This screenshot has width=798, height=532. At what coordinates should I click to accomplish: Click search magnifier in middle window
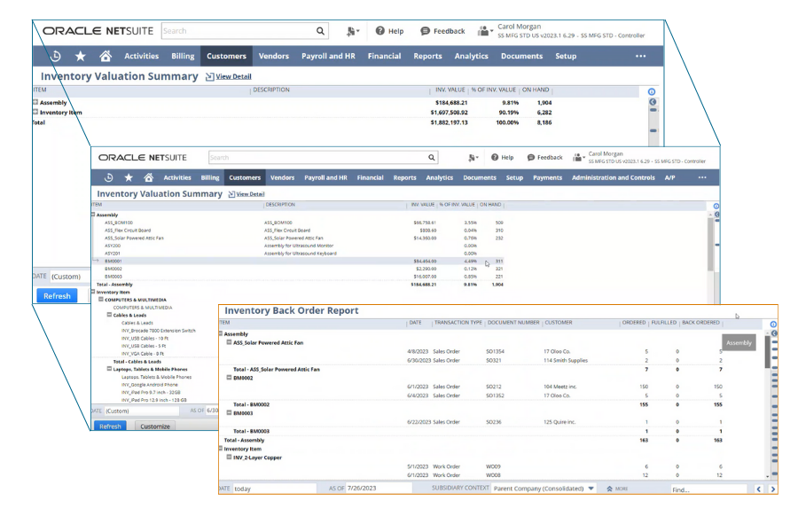(x=432, y=158)
